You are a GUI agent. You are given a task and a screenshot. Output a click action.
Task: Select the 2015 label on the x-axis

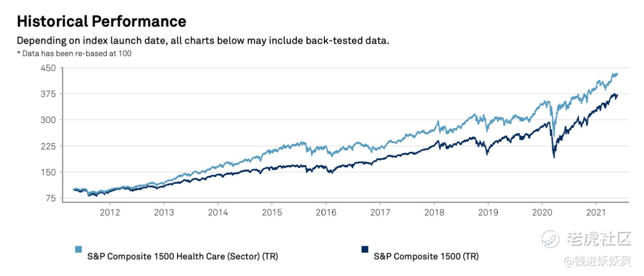click(272, 212)
